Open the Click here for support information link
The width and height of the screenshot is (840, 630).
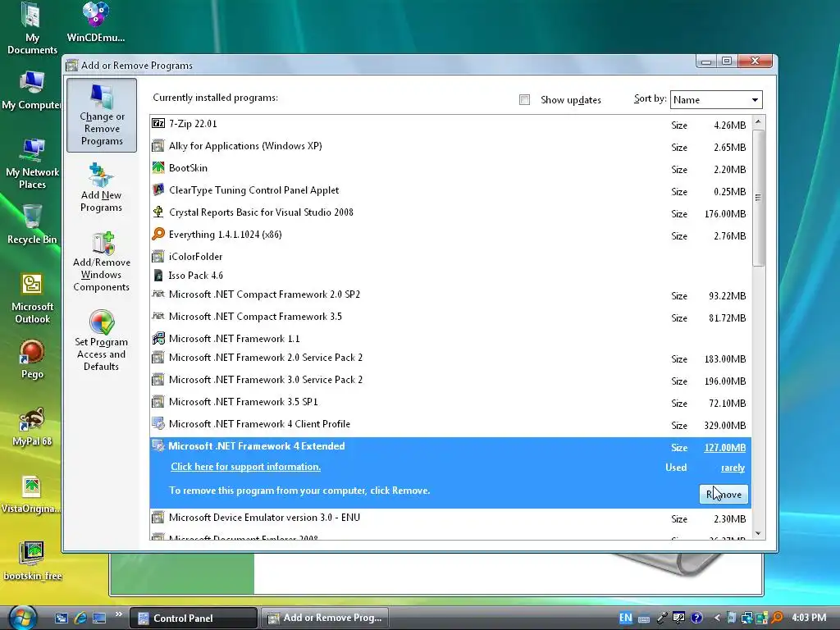246,467
